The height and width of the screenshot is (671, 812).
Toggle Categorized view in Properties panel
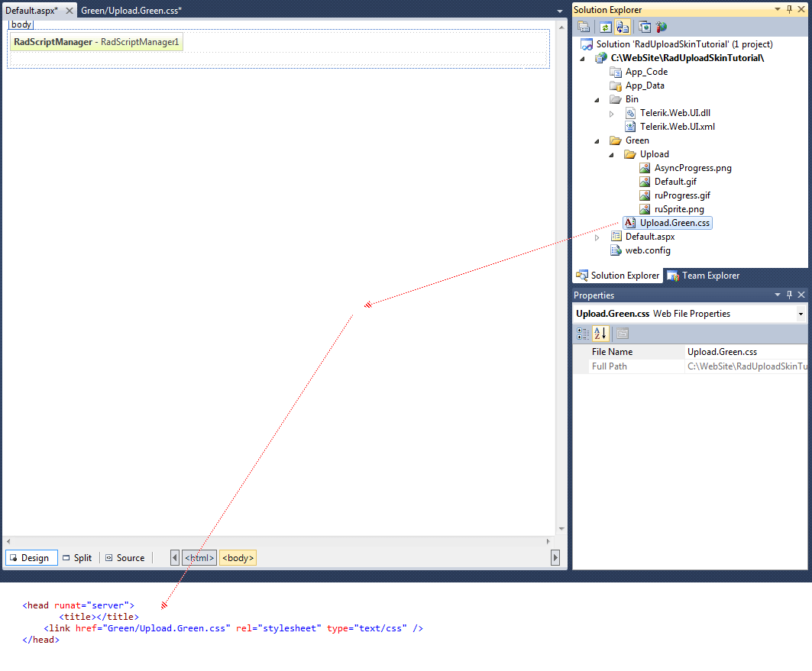[x=583, y=334]
